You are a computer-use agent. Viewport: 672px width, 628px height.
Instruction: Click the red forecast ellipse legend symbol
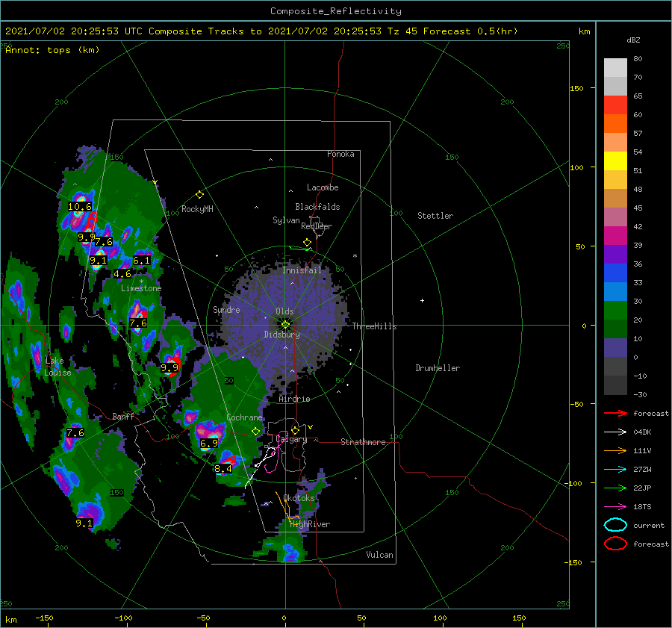point(615,544)
